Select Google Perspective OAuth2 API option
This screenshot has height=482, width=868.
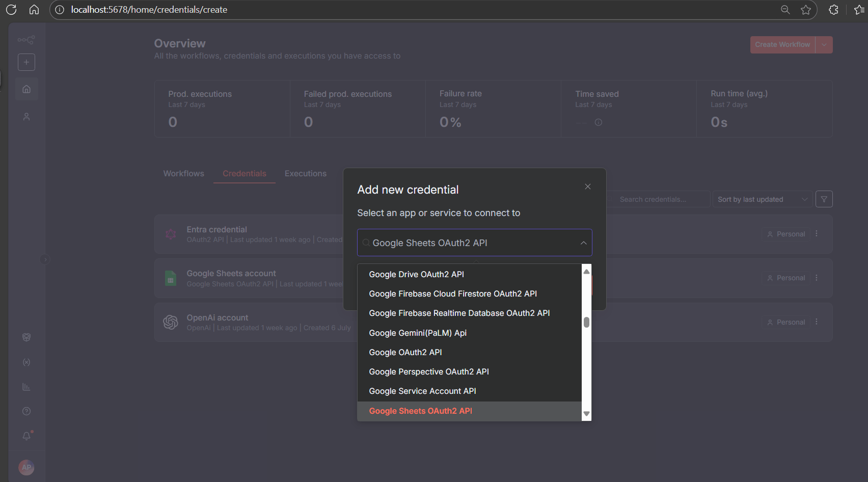point(469,372)
